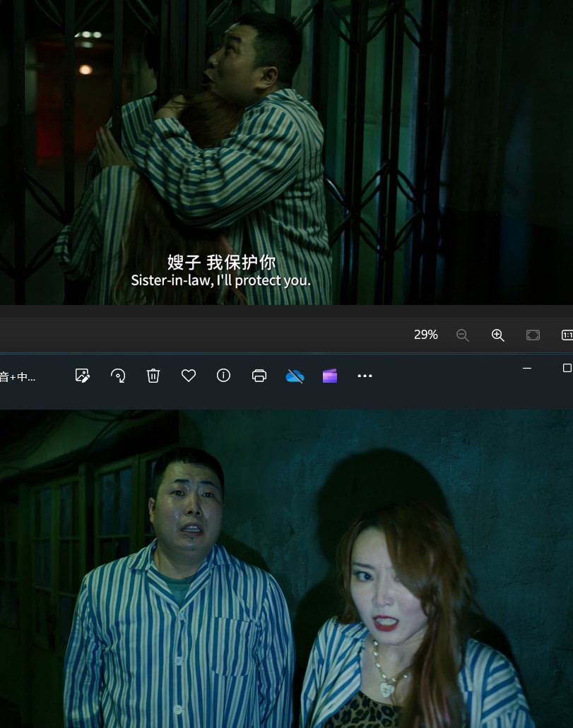
Task: Click the English subtitle 'Sister-in-law, I'll protect you.'
Action: pos(220,280)
